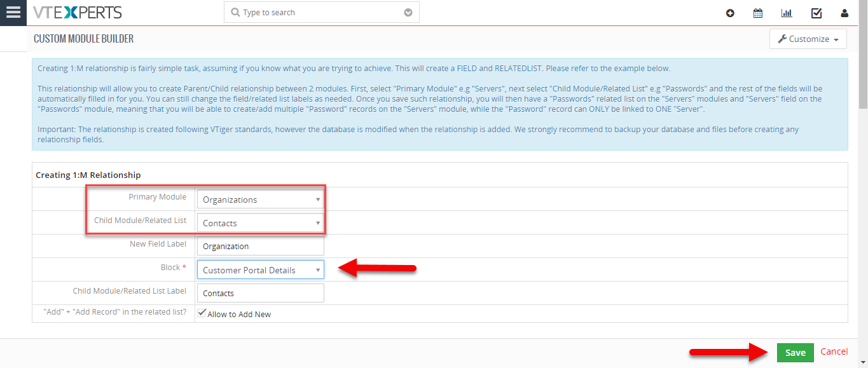Click the search magnifier icon

pyautogui.click(x=235, y=13)
